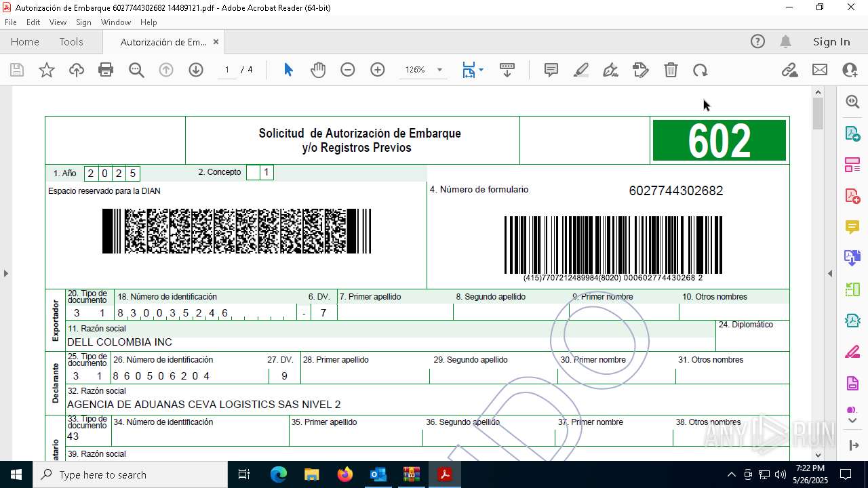Viewport: 868px width, 488px height.
Task: Click the share with others icon
Action: (850, 70)
